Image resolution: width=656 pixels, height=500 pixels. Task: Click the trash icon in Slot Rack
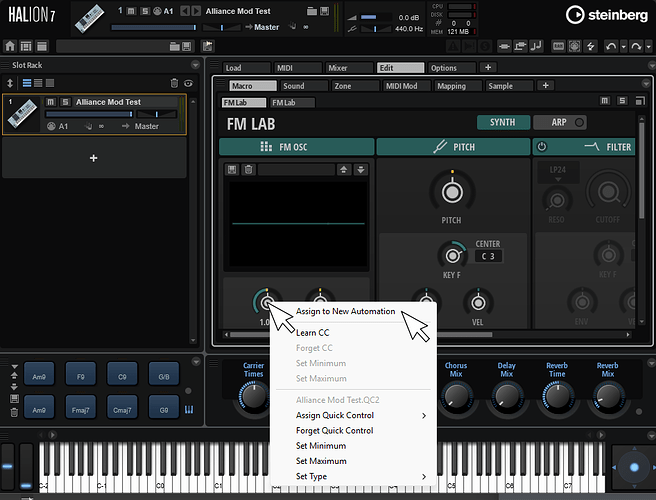click(174, 83)
